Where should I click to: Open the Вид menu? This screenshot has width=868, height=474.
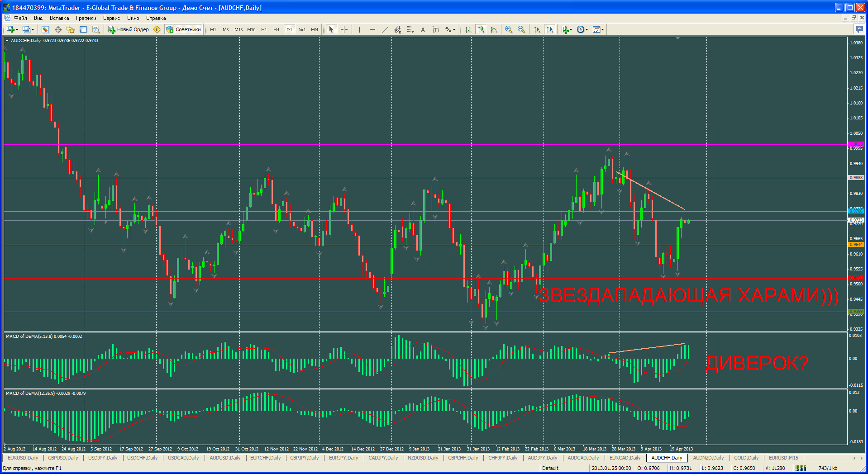[38, 18]
